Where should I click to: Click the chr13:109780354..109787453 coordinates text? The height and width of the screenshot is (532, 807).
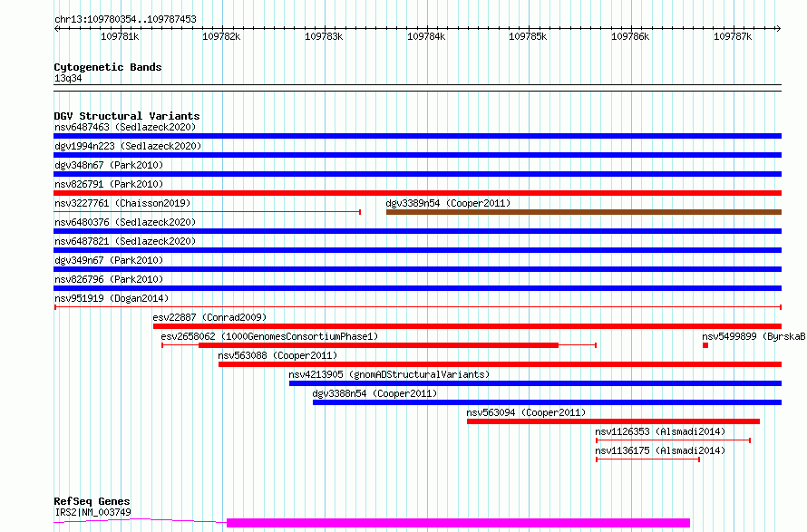[125, 19]
